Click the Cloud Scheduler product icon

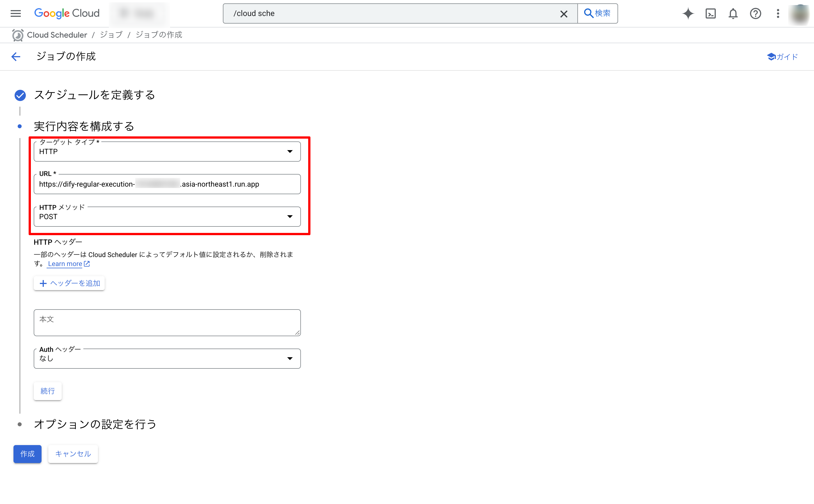[18, 35]
